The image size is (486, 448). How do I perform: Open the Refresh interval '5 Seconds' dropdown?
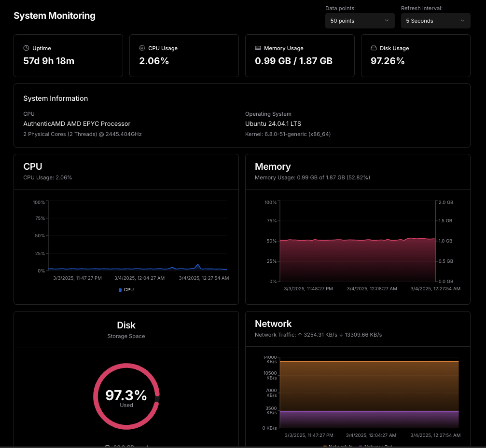(x=435, y=21)
